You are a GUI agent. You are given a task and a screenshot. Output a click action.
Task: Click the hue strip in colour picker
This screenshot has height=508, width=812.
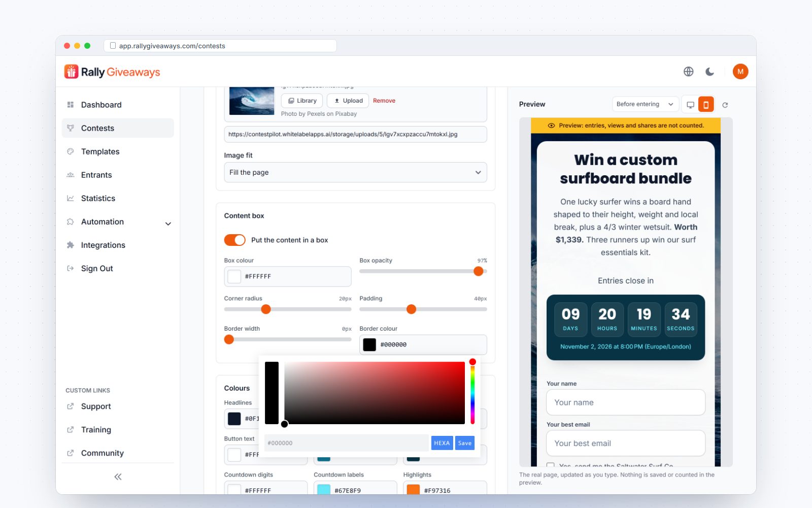(472, 393)
